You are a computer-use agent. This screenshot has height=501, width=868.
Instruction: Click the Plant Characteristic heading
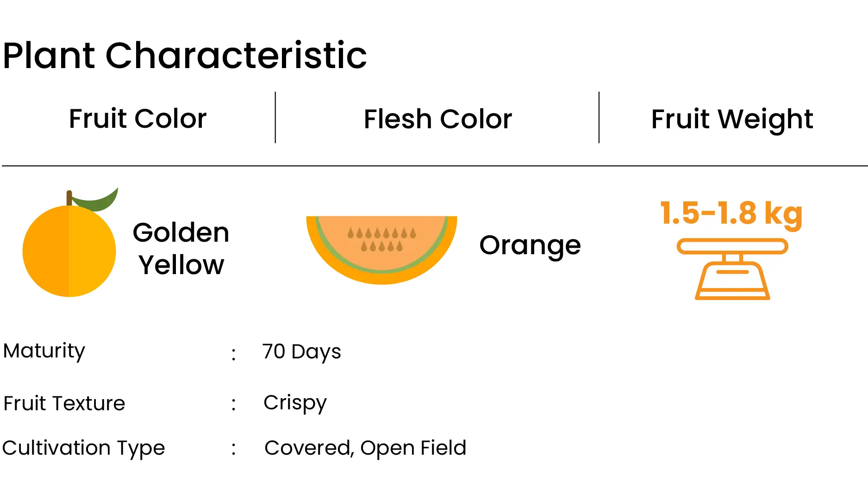pyautogui.click(x=185, y=56)
